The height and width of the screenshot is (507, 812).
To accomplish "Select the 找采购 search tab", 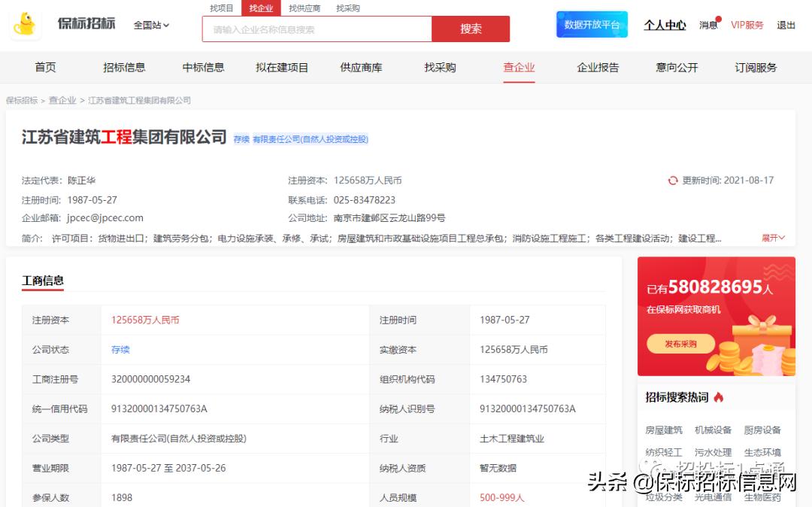I will [347, 8].
